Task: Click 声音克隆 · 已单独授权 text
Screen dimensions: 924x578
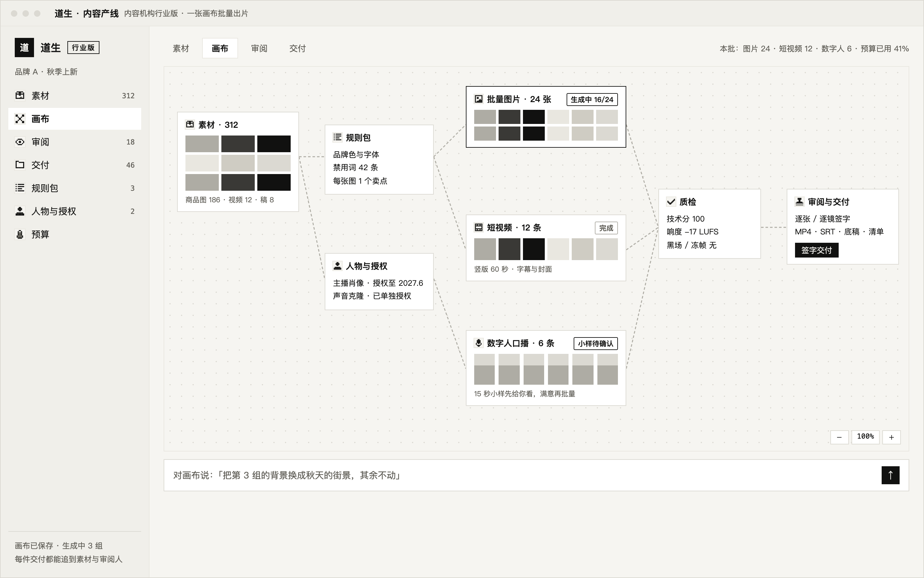Action: click(372, 296)
